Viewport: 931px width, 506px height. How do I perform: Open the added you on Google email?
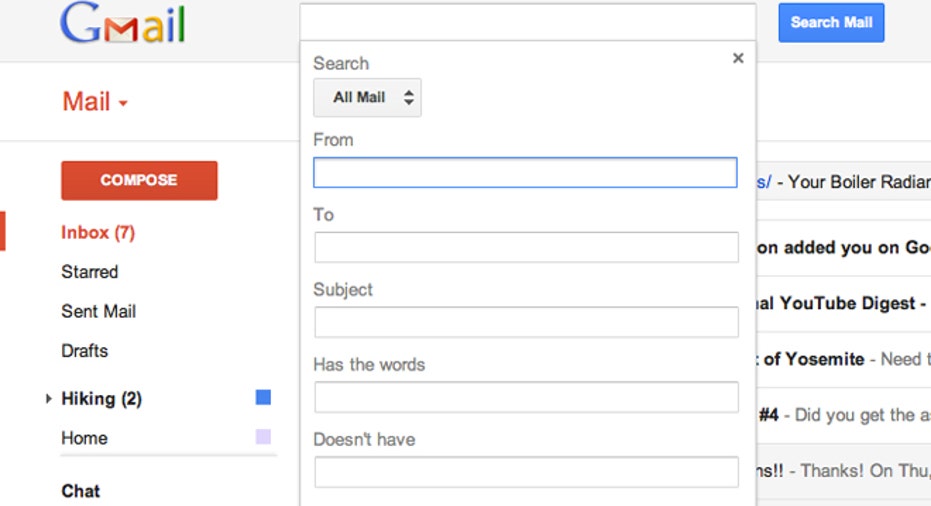[x=844, y=248]
